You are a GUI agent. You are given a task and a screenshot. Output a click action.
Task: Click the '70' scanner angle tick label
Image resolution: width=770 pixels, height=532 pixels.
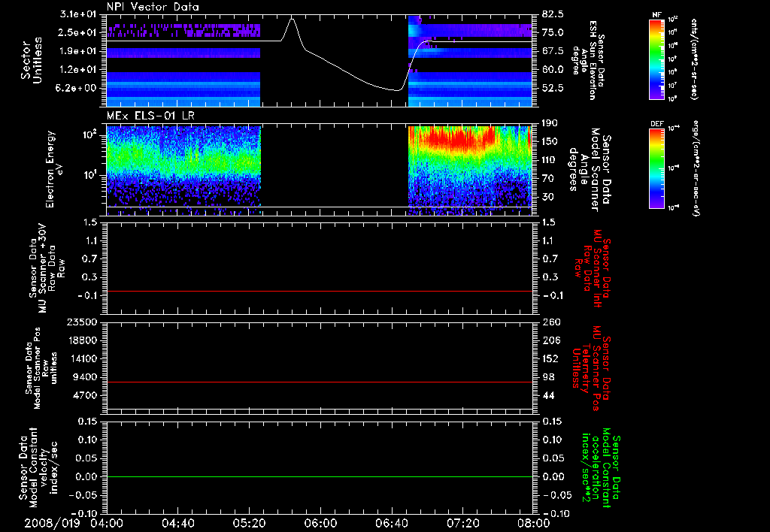coord(548,179)
